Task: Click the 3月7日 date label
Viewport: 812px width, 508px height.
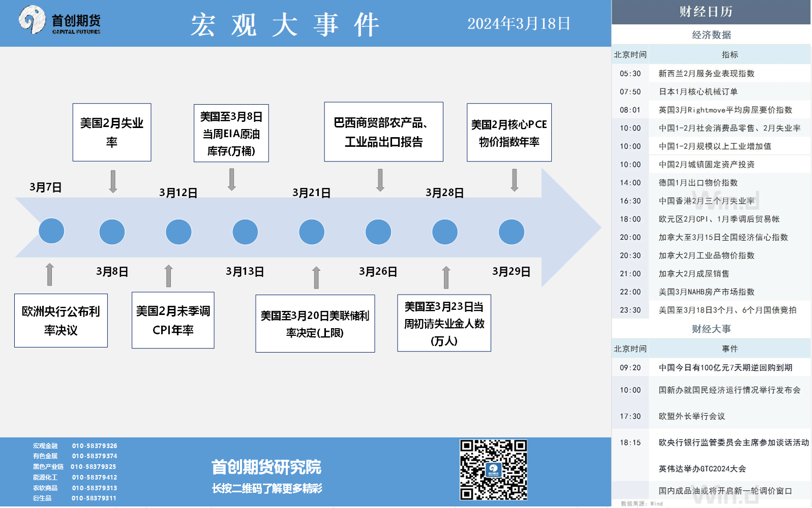Action: pyautogui.click(x=46, y=187)
